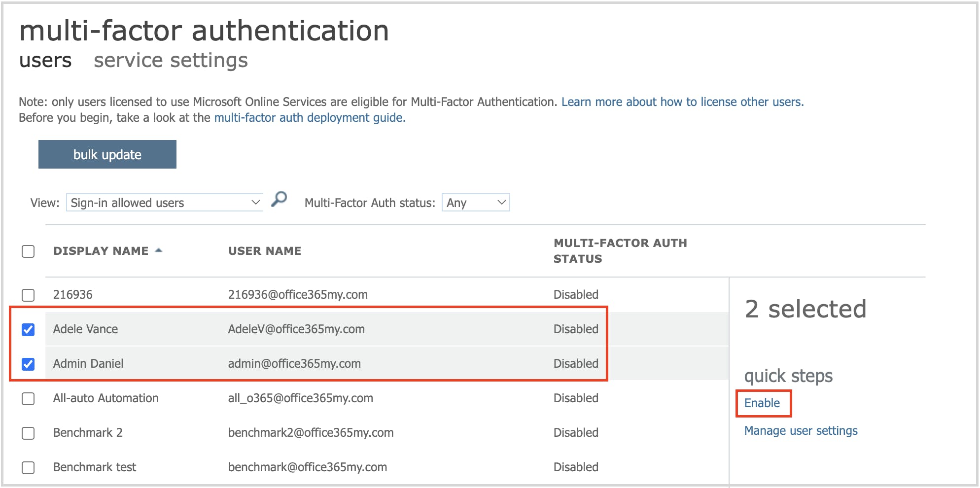This screenshot has width=980, height=488.
Task: Click username benchmark@office365my.com
Action: [x=308, y=467]
